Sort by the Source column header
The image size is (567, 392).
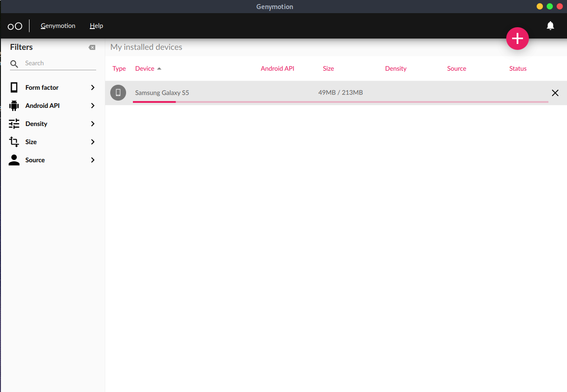coord(457,68)
